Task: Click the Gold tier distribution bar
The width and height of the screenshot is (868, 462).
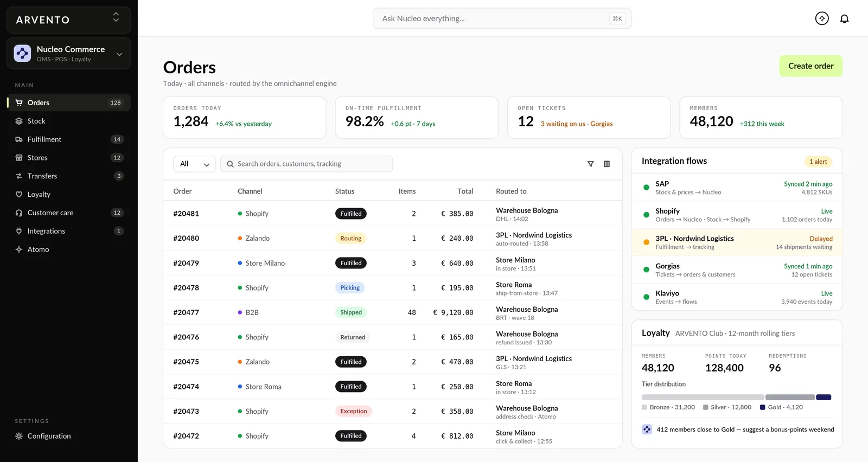Action: (824, 397)
